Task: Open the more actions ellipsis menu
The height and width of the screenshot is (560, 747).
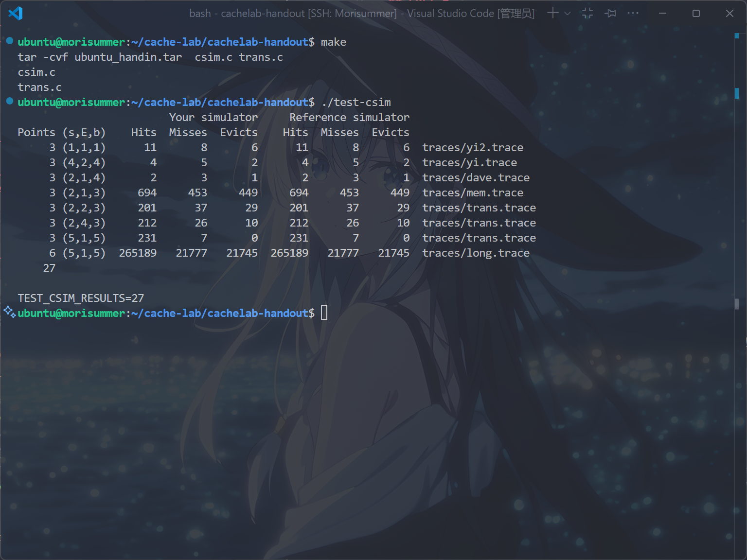Action: 633,13
